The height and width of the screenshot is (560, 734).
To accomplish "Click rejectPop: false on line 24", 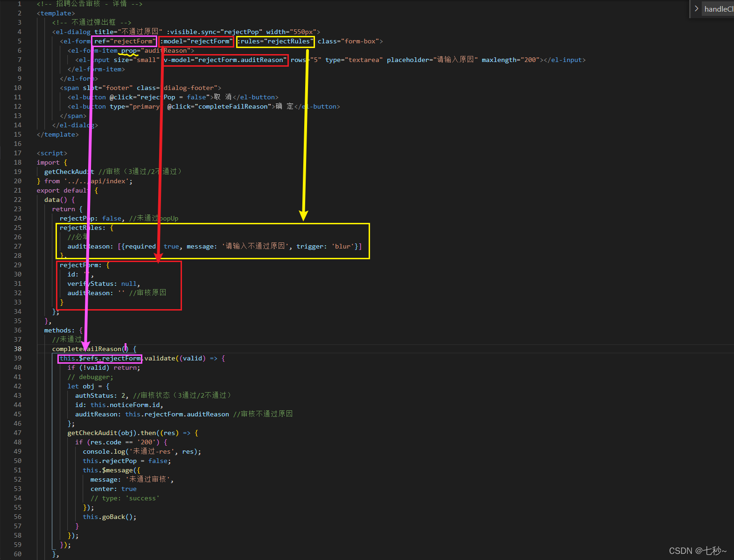I will coord(91,218).
